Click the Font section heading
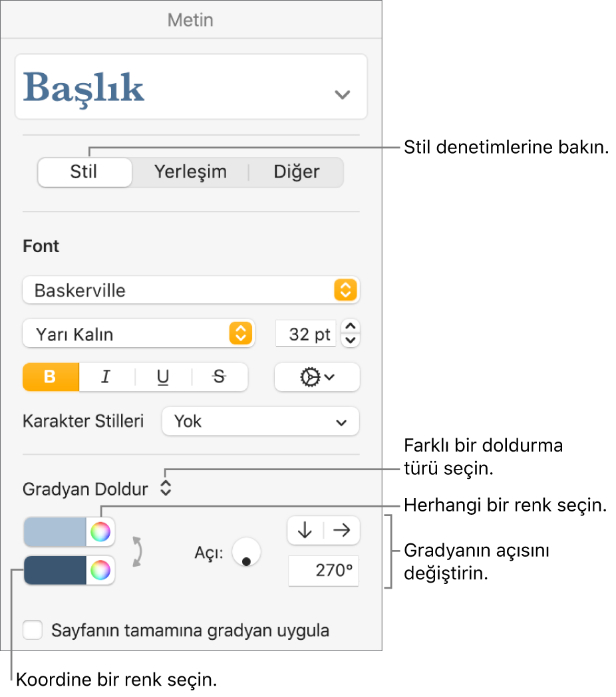The height and width of the screenshot is (697, 616). [x=41, y=246]
